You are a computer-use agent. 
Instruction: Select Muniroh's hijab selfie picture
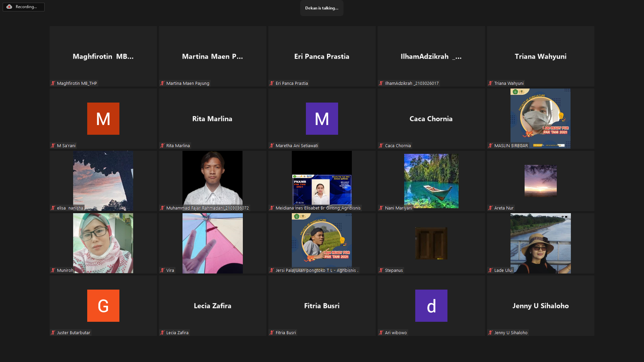[103, 243]
